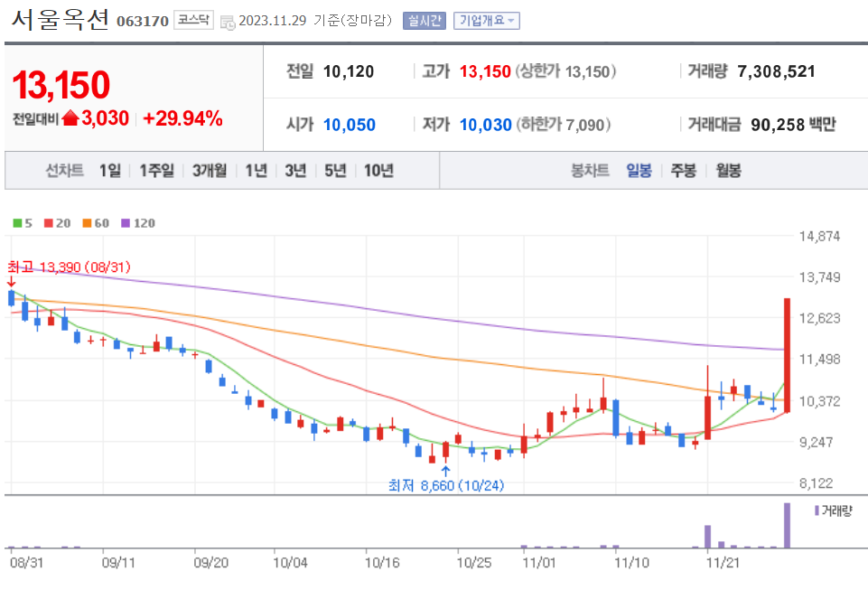The width and height of the screenshot is (868, 590).
Task: Click the calendar icon beside the date 2023.11.29
Action: (228, 23)
